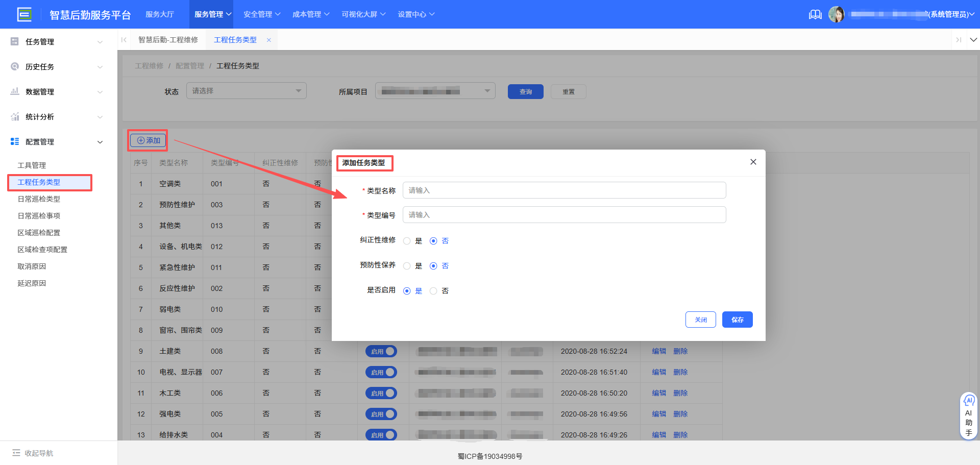Open the 状态 filter dropdown

[246, 90]
